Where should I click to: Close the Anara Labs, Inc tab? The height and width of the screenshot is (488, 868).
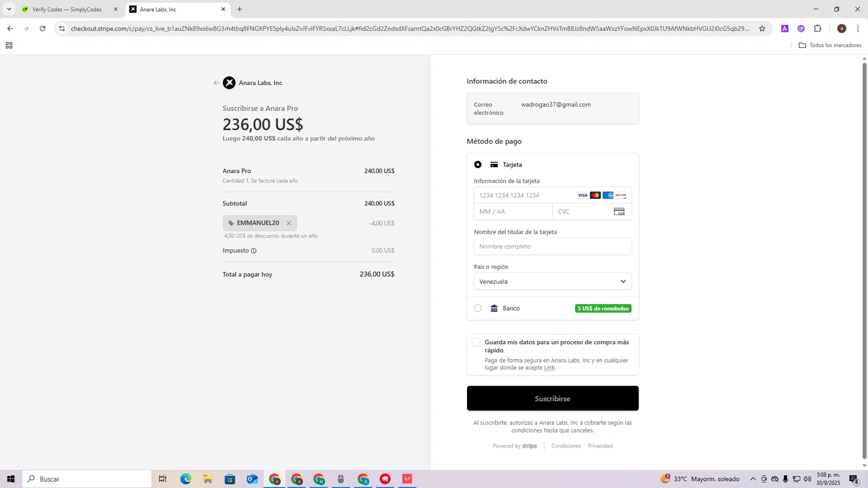point(223,9)
